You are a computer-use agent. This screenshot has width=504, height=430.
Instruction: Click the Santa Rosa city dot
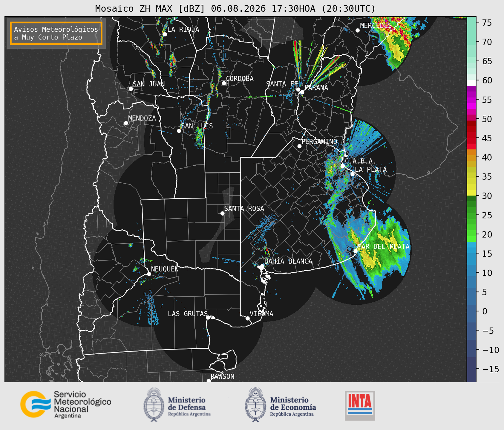(222, 213)
